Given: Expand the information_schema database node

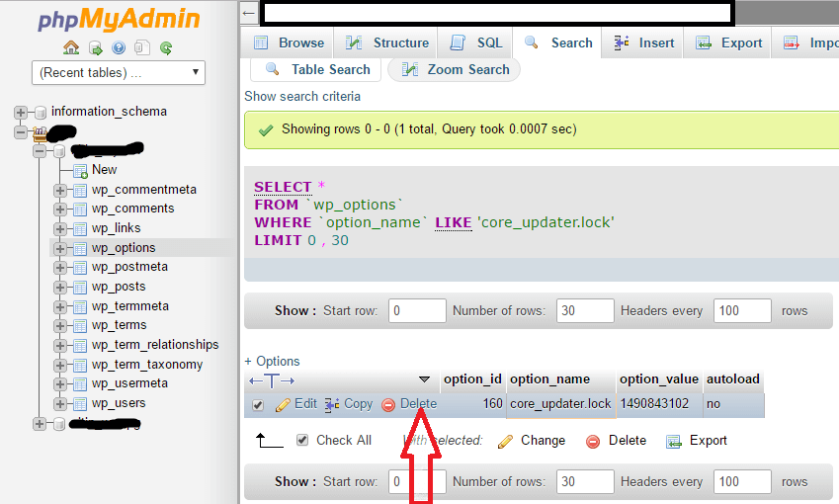Looking at the screenshot, I should pyautogui.click(x=21, y=113).
